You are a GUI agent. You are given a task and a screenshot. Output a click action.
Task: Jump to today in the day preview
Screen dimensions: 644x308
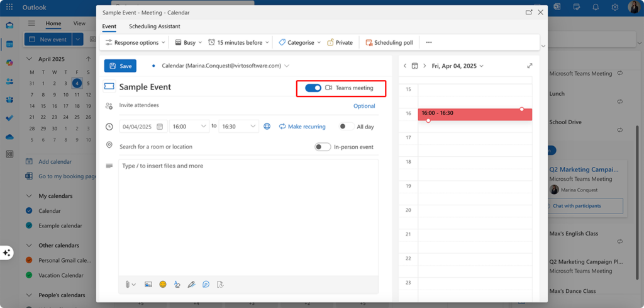tap(415, 66)
